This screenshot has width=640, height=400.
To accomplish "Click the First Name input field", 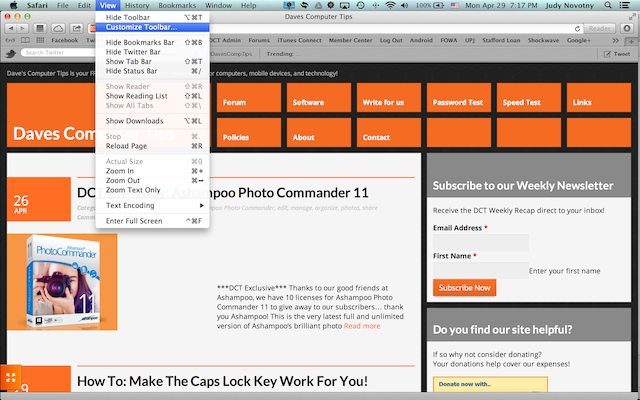I will pyautogui.click(x=481, y=271).
